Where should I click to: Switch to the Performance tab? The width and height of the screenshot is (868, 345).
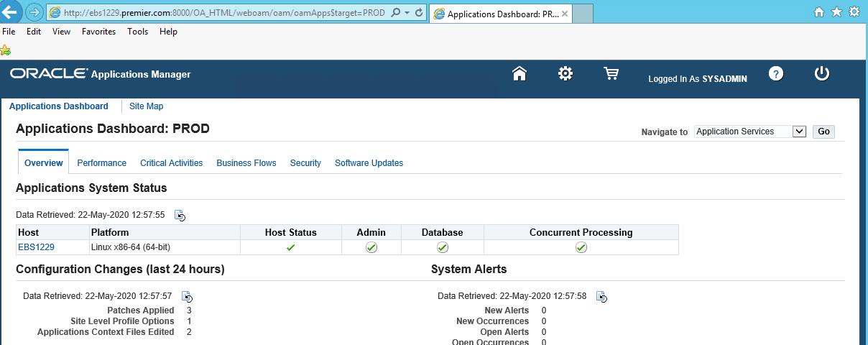pos(101,163)
